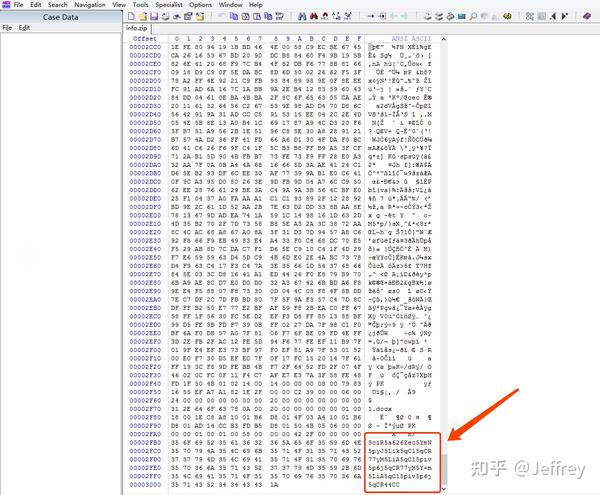The width and height of the screenshot is (600, 495).
Task: Click hex column header 0
Action: coord(176,39)
